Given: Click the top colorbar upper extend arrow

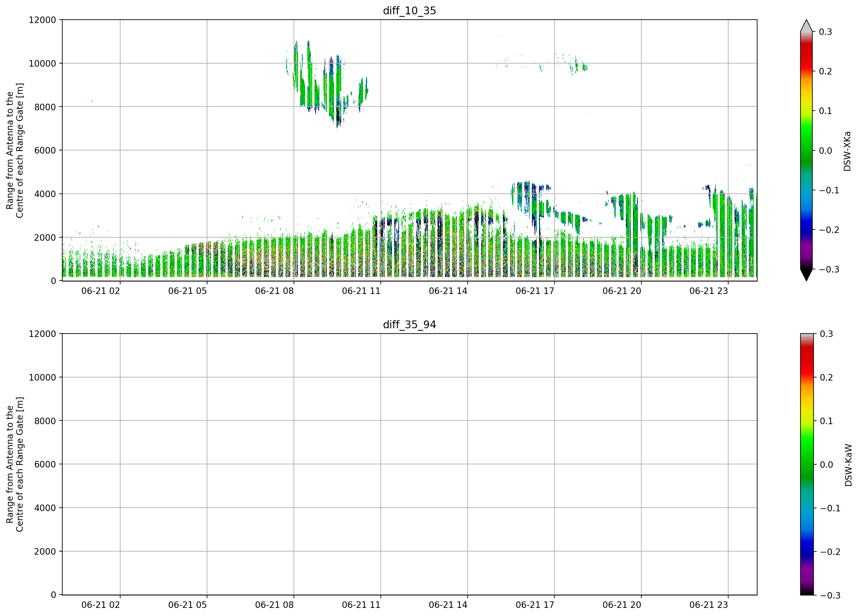Looking at the screenshot, I should coord(806,26).
